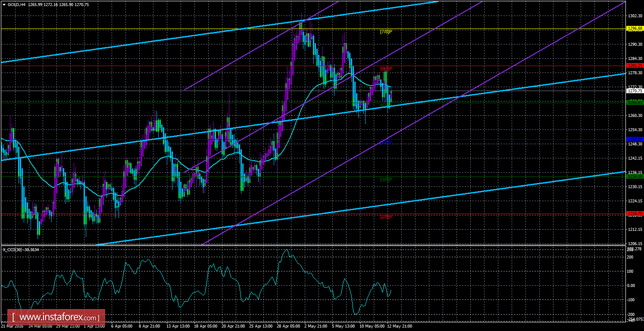
Task: Click the blue 1250.00 price tag
Action: coord(635,139)
